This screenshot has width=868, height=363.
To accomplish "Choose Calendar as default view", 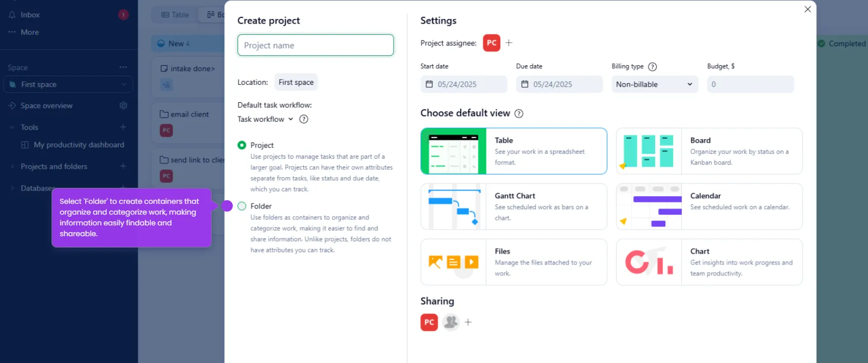I will (709, 206).
